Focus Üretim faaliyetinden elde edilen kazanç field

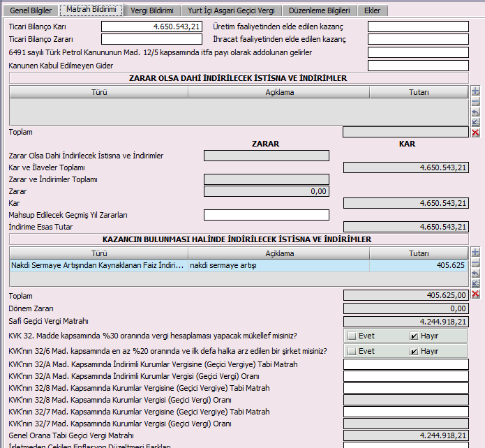pos(418,27)
